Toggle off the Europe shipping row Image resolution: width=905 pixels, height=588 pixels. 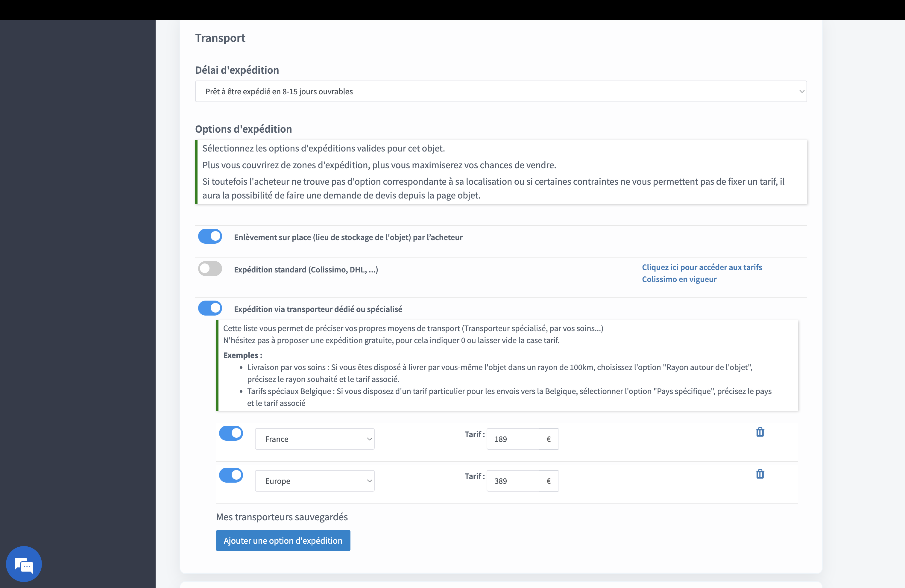[x=231, y=475]
